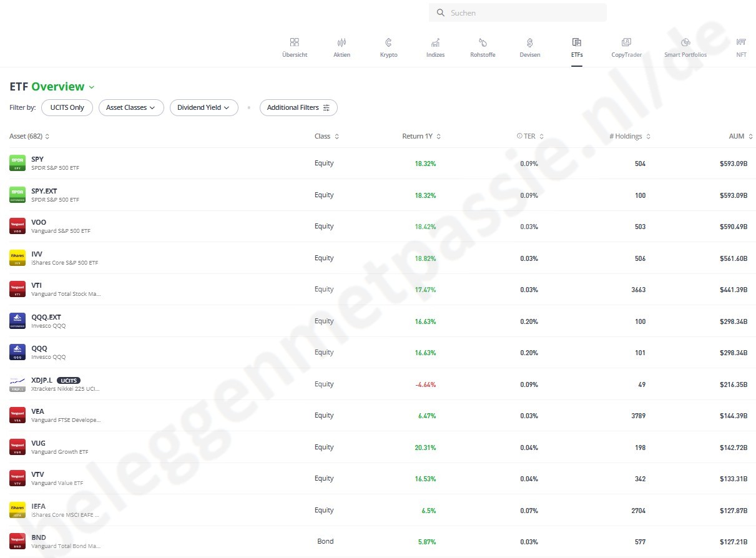Open the Additional Filters button
This screenshot has height=558, width=756.
tap(298, 107)
